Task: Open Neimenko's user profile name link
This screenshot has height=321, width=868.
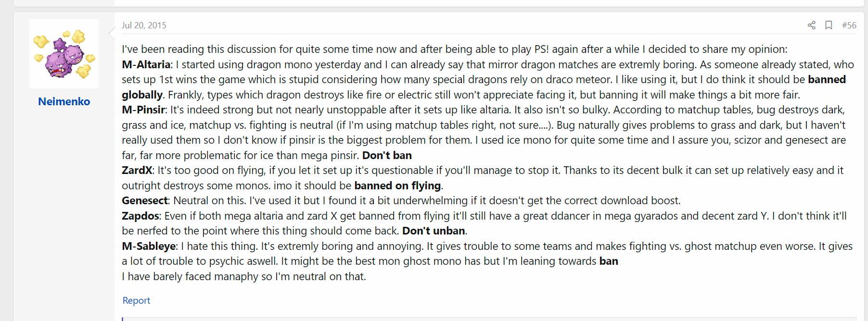Action: click(x=64, y=101)
